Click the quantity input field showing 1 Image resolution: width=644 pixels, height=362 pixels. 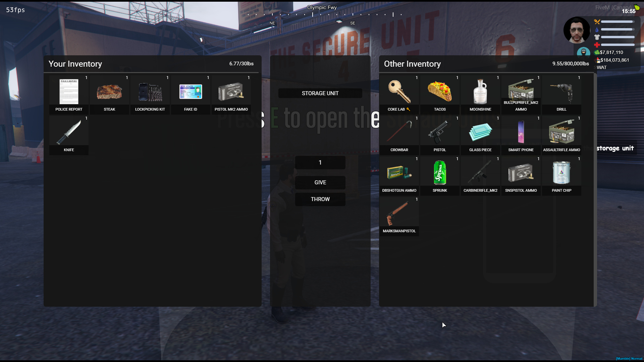pos(320,162)
